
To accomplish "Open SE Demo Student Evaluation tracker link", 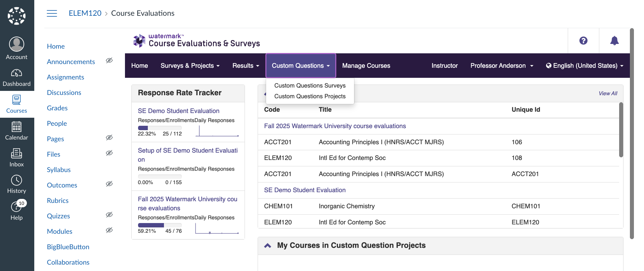I will click(x=178, y=111).
